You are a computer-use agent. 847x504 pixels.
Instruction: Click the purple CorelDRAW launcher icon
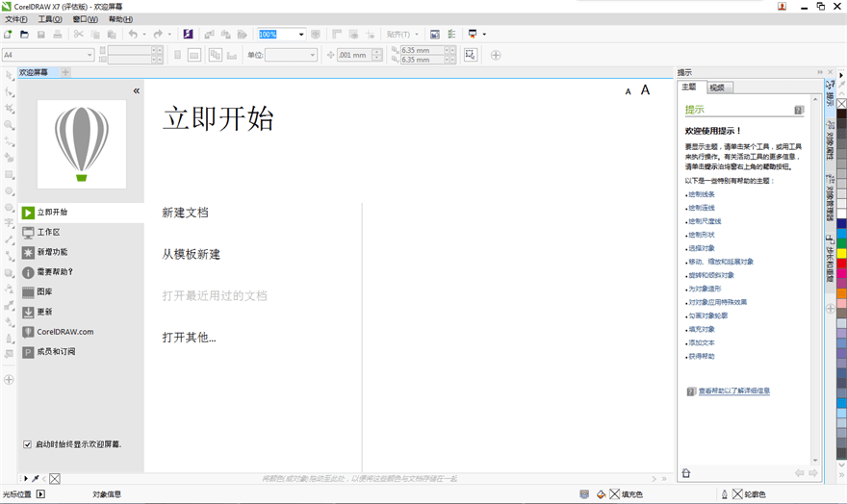[x=189, y=35]
